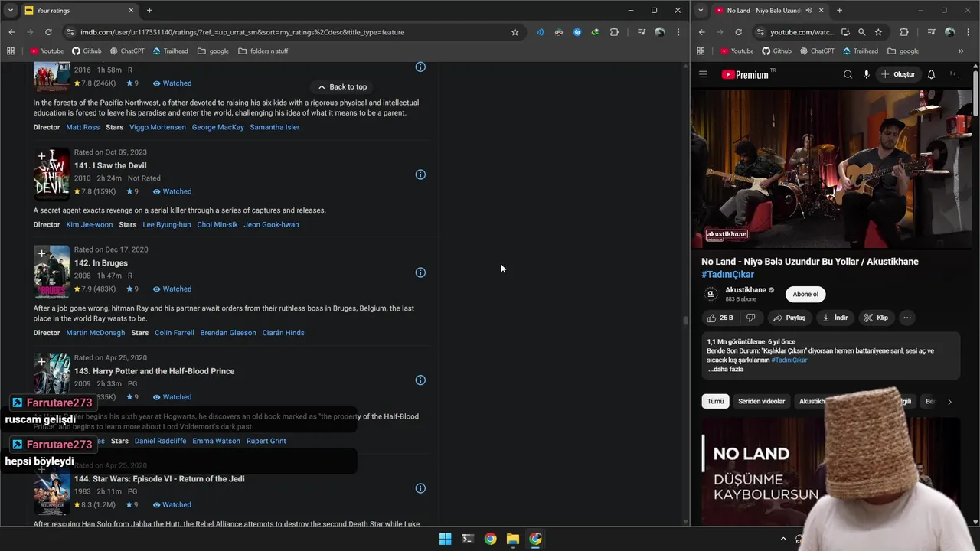Select the Seriden videolar chip
Image resolution: width=980 pixels, height=551 pixels.
click(x=761, y=401)
